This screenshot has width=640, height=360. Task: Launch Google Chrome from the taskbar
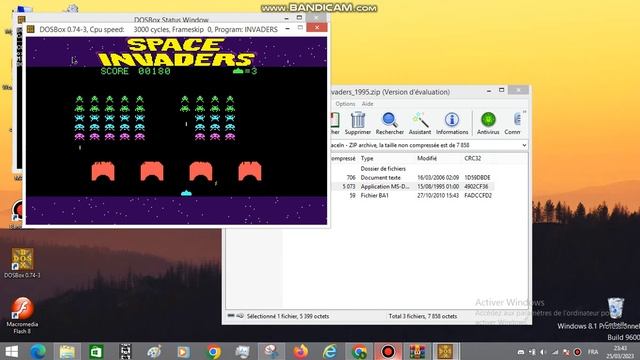(x=213, y=351)
